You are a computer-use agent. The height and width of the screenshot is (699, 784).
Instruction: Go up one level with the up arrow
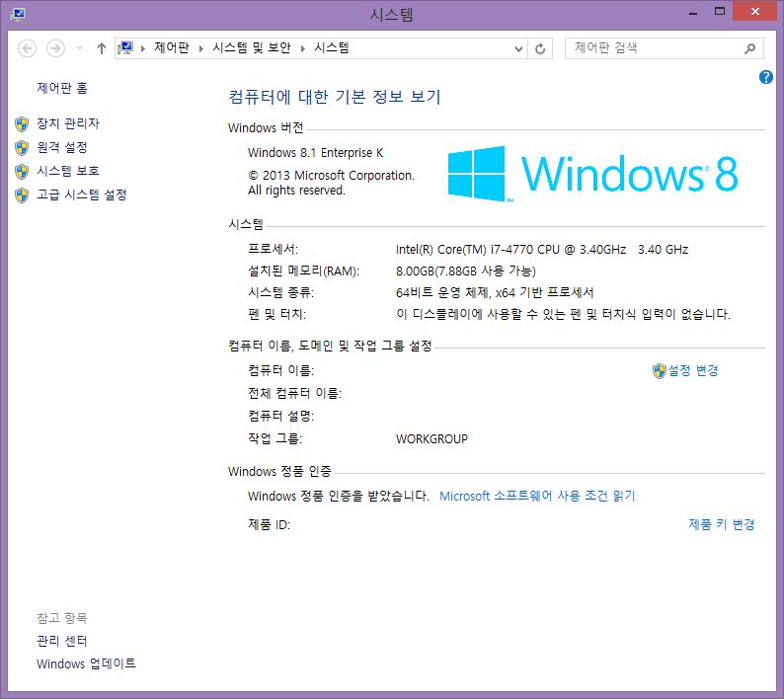pyautogui.click(x=102, y=48)
